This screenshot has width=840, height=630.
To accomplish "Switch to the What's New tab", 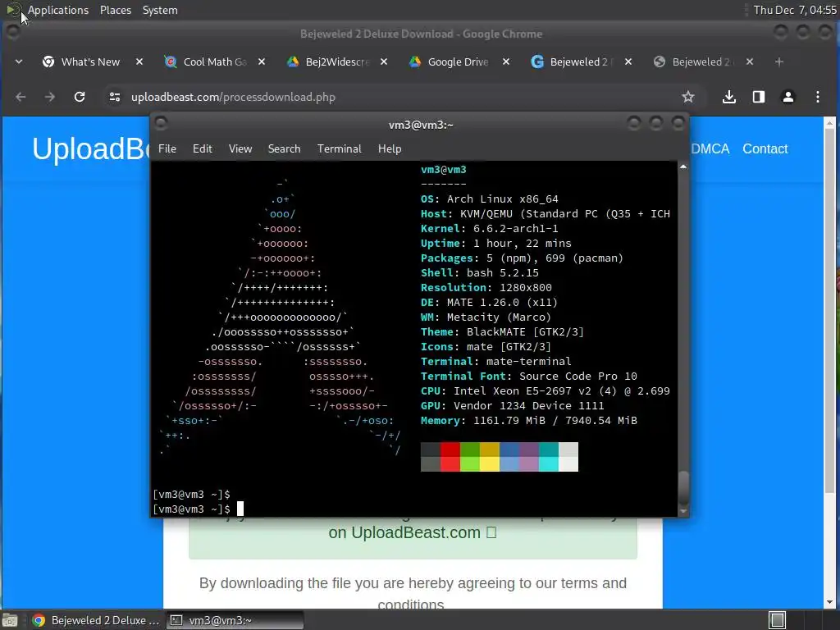I will click(x=81, y=62).
